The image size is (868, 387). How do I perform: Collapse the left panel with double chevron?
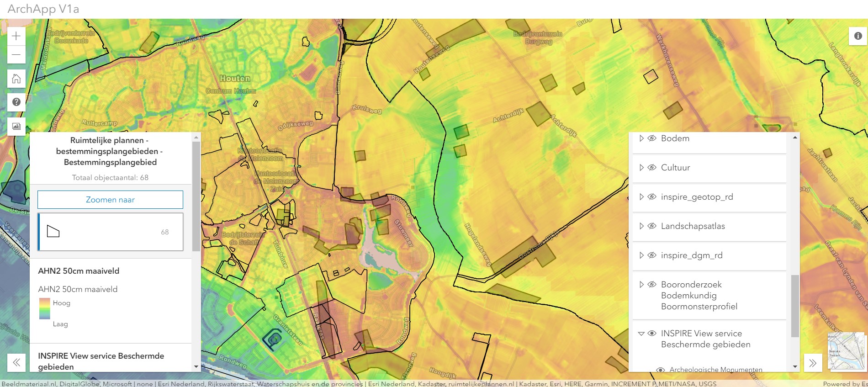(x=16, y=363)
